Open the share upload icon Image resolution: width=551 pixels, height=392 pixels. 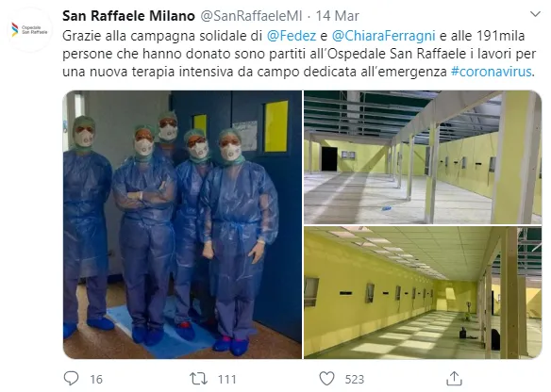click(x=454, y=379)
